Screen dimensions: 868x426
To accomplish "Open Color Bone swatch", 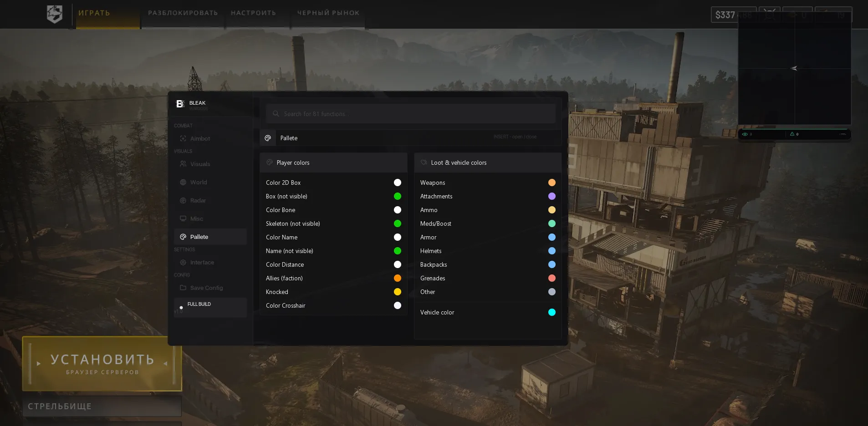I will 398,210.
